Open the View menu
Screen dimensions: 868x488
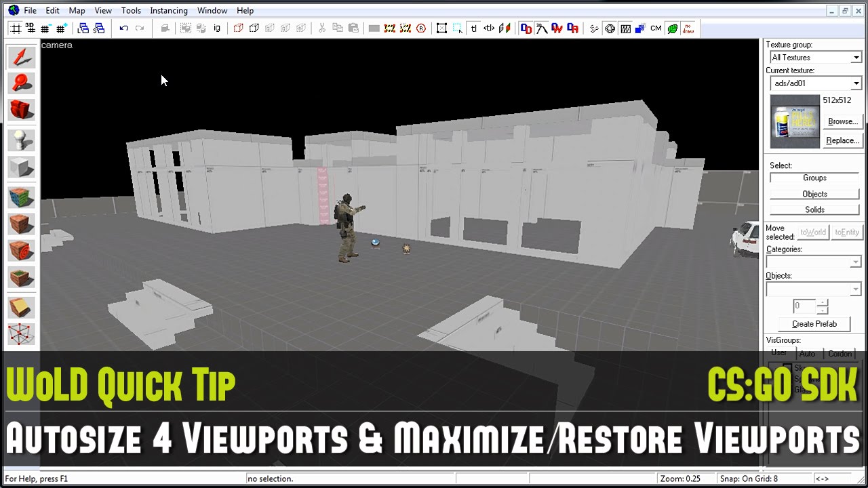point(103,10)
